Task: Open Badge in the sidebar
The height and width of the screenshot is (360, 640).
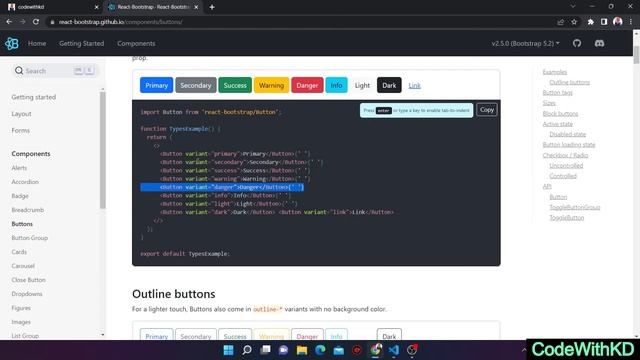Action: (20, 196)
